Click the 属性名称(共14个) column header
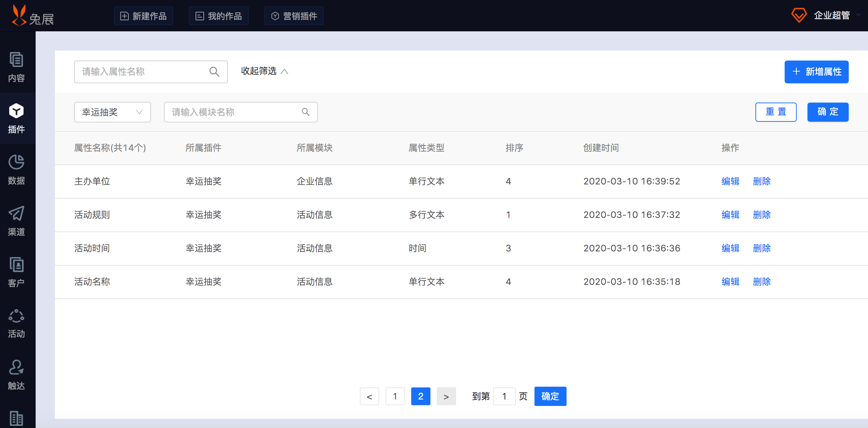Viewport: 868px width, 428px height. coord(110,148)
